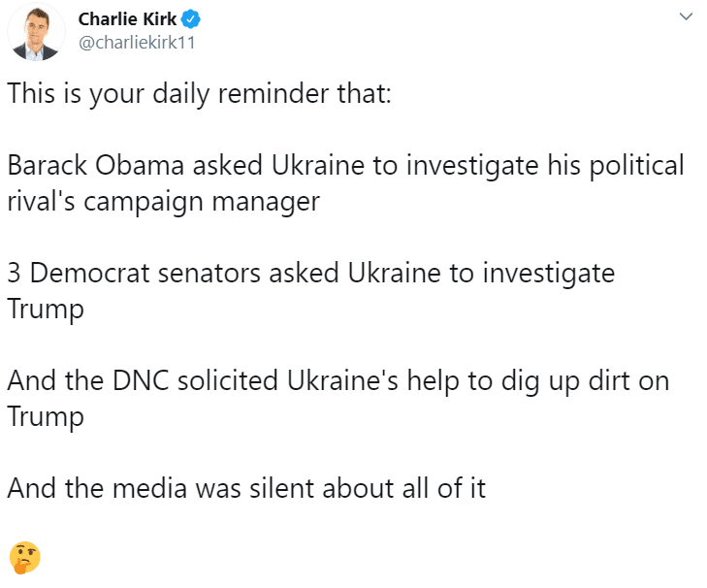Click the second standalone 'Trump' line
Screen dimensions: 707x588
tap(46, 417)
